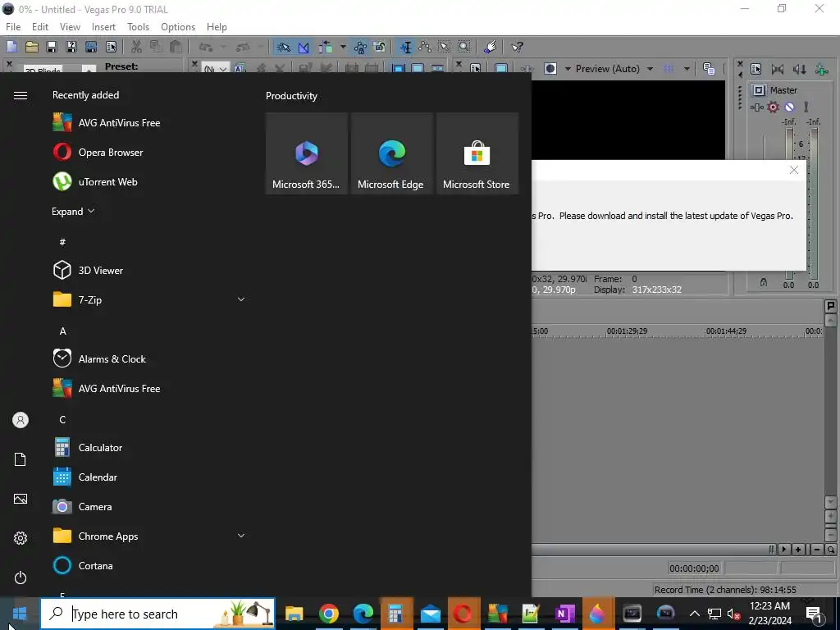Open Start menu Settings gear
The height and width of the screenshot is (630, 840).
[x=21, y=538]
